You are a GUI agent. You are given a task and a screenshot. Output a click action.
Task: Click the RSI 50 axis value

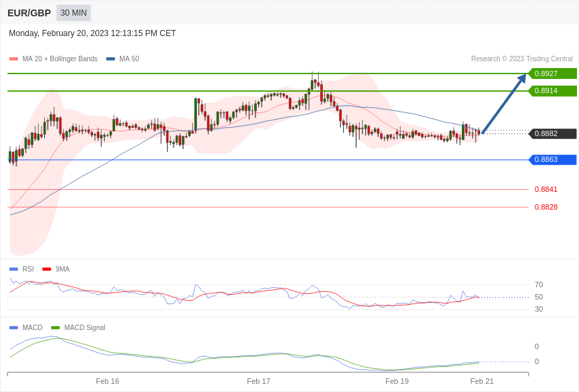tap(539, 297)
